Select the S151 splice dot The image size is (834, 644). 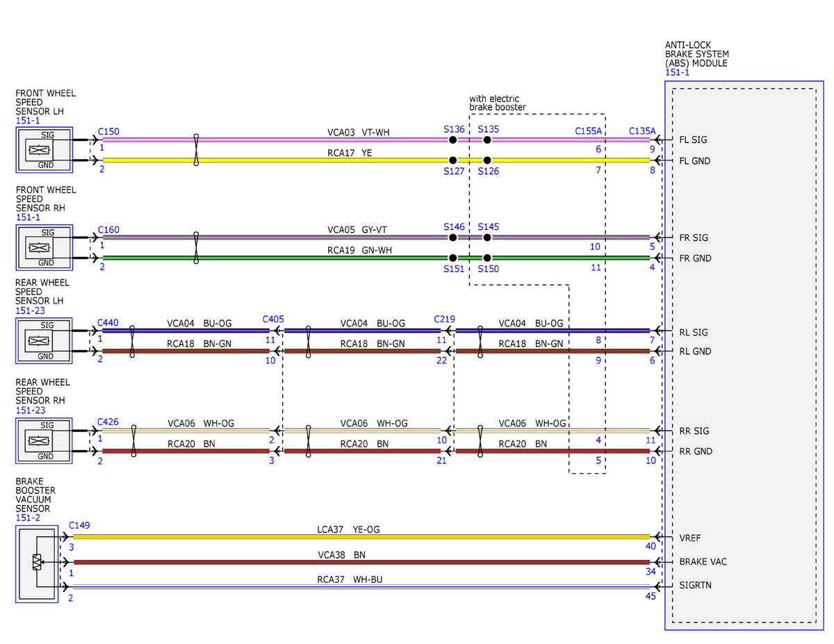click(452, 258)
